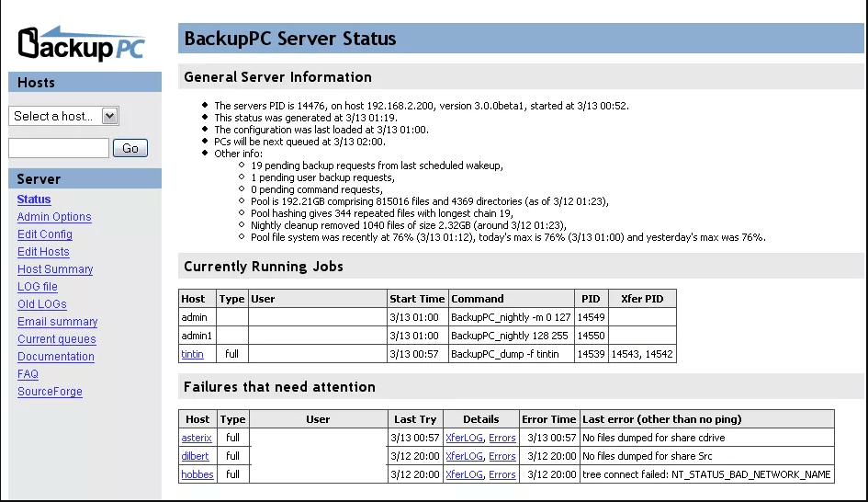Open the Documentation link
The width and height of the screenshot is (868, 502).
pyautogui.click(x=55, y=357)
